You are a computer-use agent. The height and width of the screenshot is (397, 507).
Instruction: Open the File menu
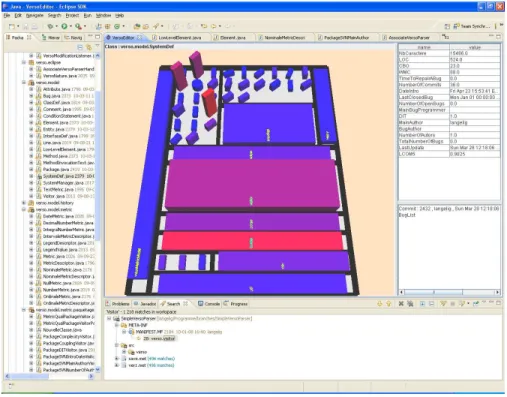coord(7,16)
